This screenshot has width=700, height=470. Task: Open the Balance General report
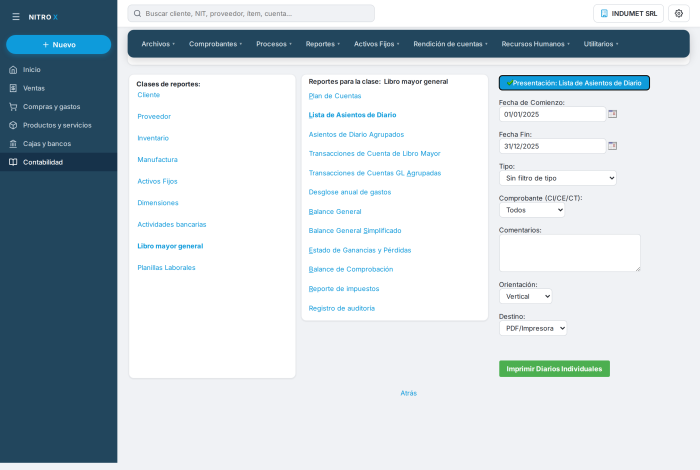point(335,212)
